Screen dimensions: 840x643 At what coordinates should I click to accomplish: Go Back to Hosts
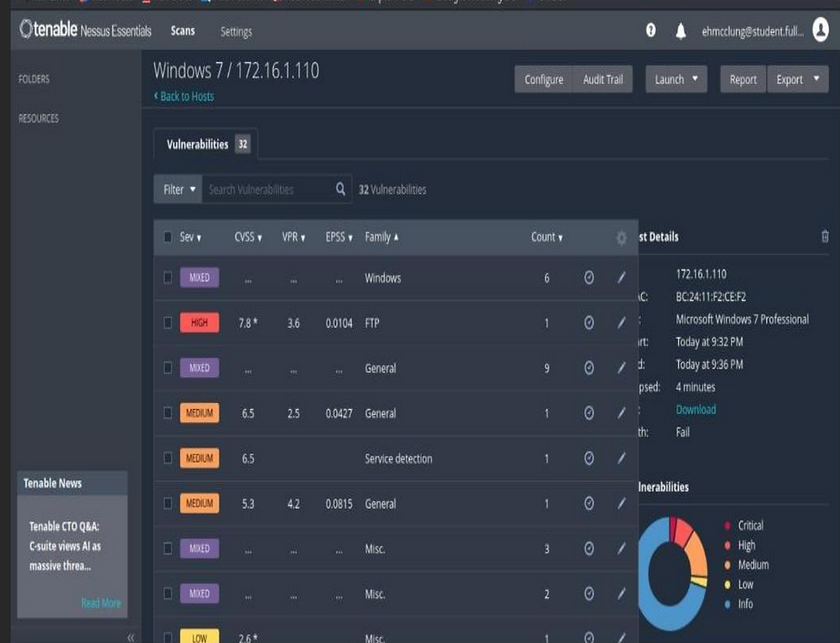[184, 96]
